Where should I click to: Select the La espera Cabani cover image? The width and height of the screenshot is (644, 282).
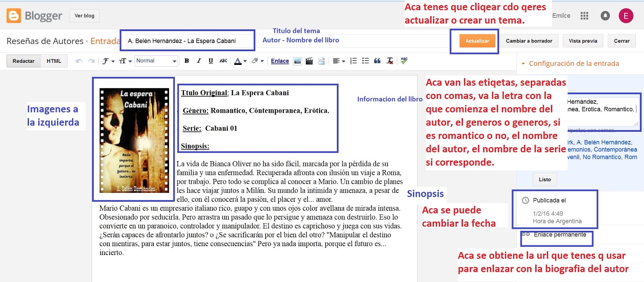(x=134, y=140)
